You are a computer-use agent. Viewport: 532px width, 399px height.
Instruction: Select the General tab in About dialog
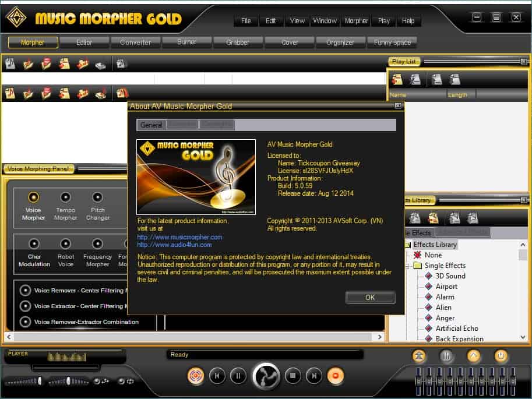pos(152,125)
